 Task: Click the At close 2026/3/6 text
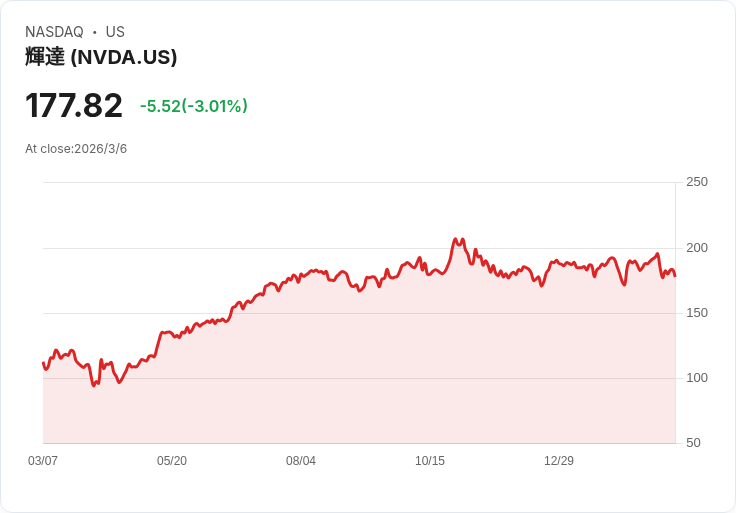[x=76, y=149]
